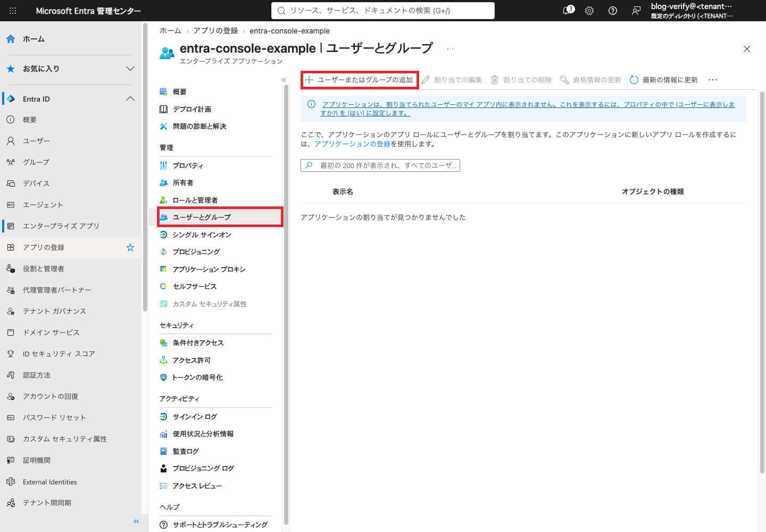Click the アプリケーション プロキシ icon

point(164,269)
